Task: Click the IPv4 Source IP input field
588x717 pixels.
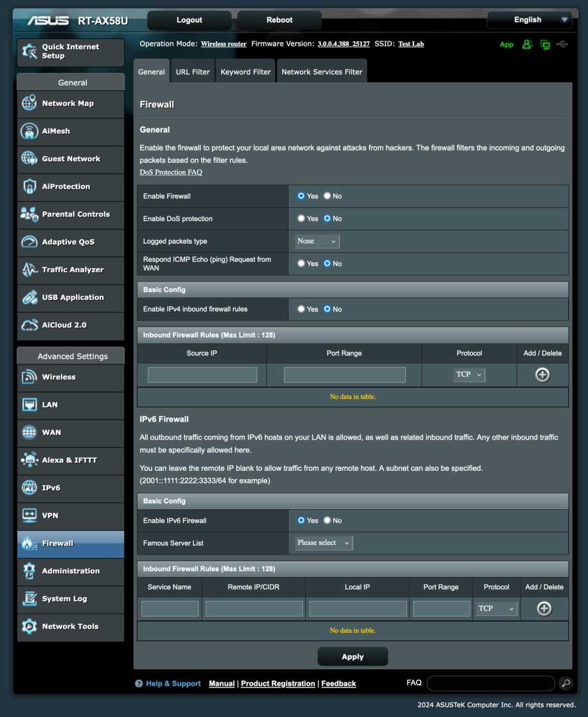Action: (x=202, y=375)
